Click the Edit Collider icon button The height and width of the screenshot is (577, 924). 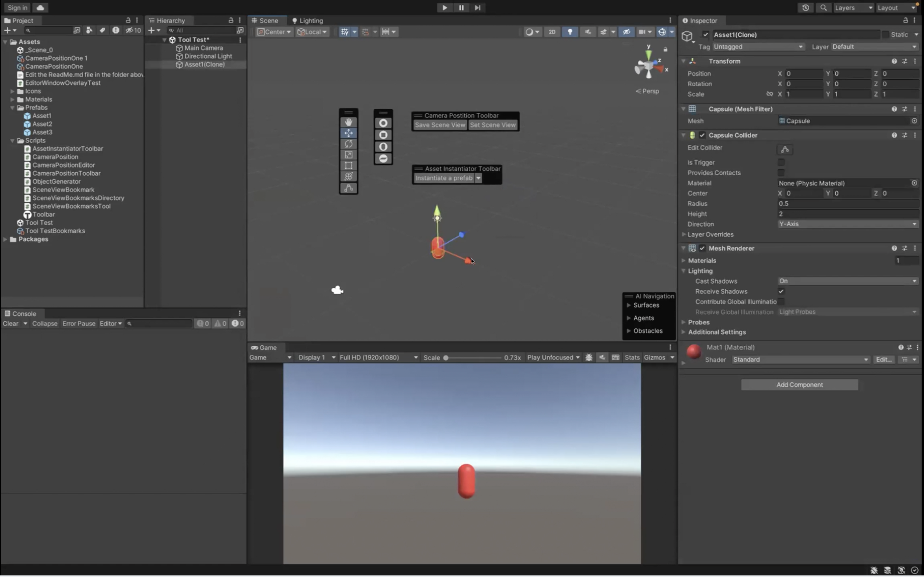784,149
